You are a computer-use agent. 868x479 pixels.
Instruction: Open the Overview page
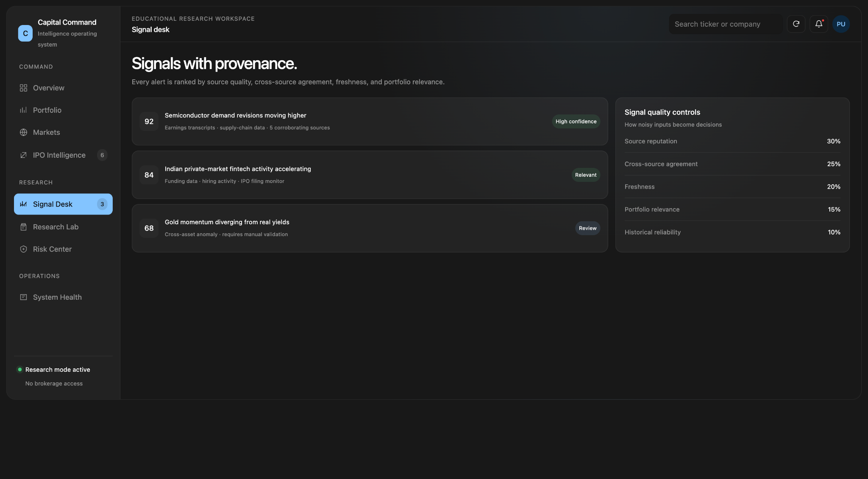pyautogui.click(x=63, y=88)
